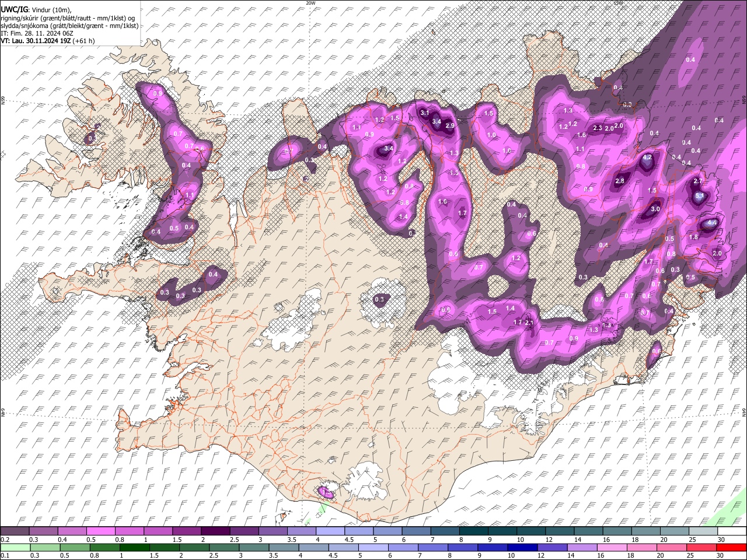The width and height of the screenshot is (747, 560).
Task: Select the 0.5 swatch in the lower legend row
Action: [x=75, y=548]
